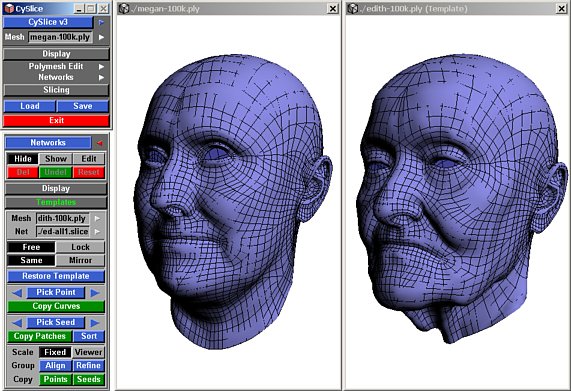Enable the Free template mode

[x=31, y=247]
